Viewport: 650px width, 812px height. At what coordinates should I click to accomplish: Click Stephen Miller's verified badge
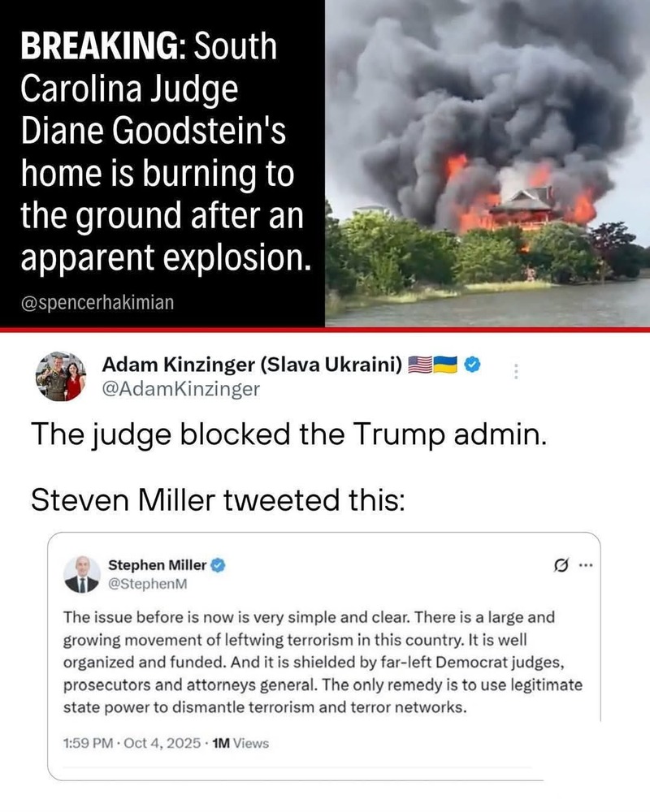(x=219, y=565)
